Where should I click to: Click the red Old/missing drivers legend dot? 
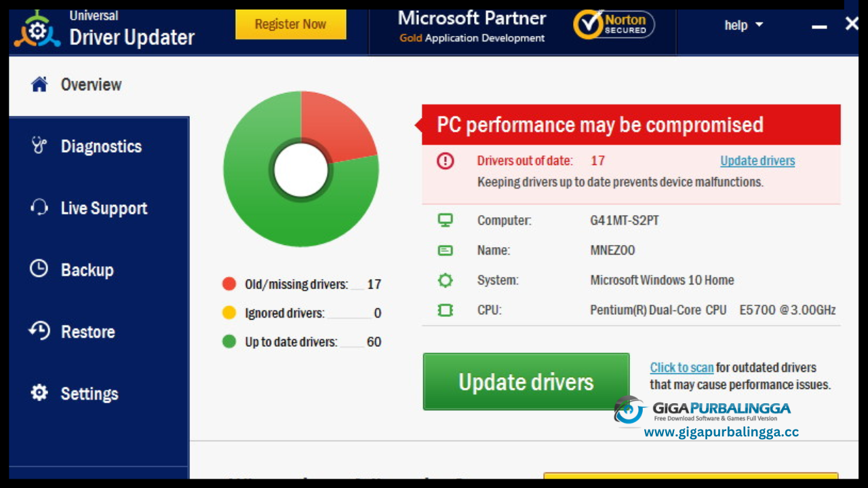pos(229,284)
